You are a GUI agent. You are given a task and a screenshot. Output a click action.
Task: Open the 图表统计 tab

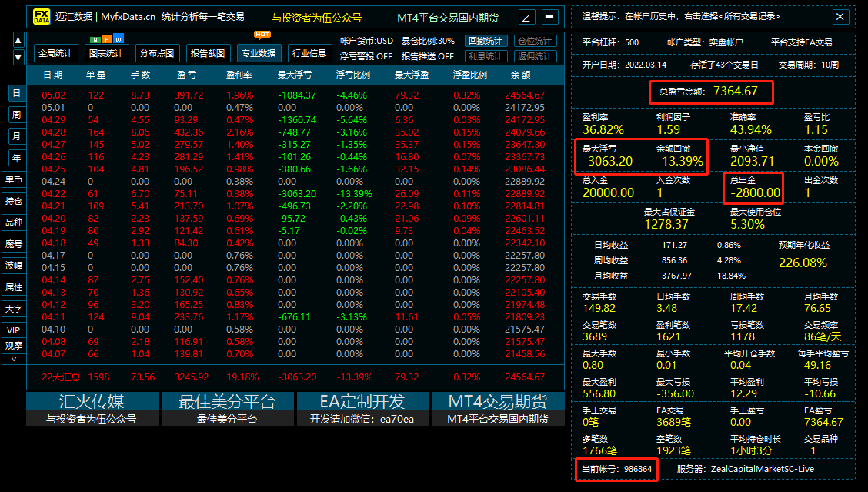pos(105,53)
